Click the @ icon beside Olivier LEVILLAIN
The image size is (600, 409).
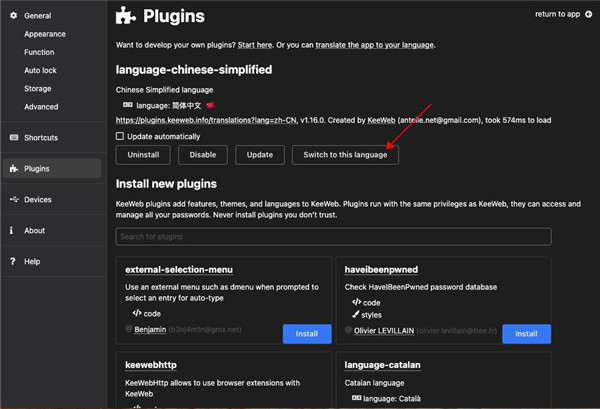348,330
